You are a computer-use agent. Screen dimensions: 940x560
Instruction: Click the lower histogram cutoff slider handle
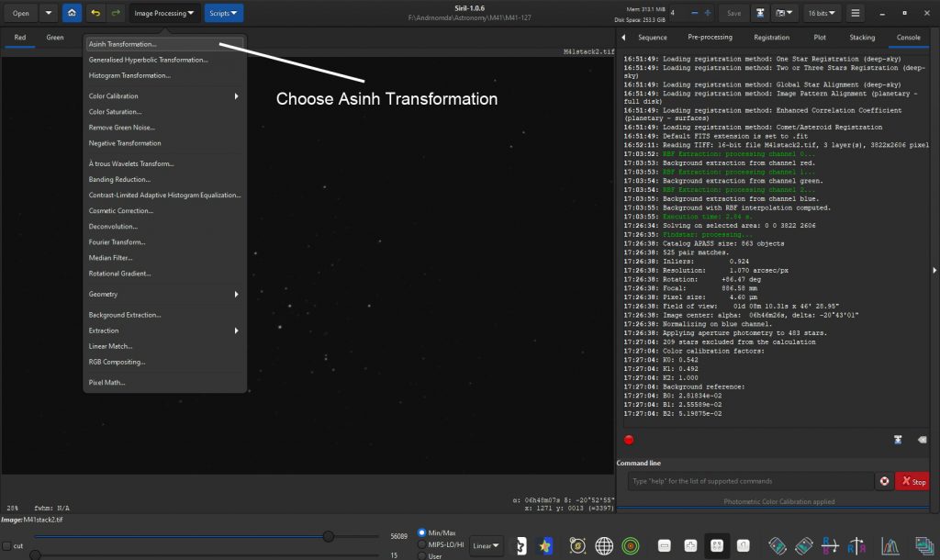point(36,555)
